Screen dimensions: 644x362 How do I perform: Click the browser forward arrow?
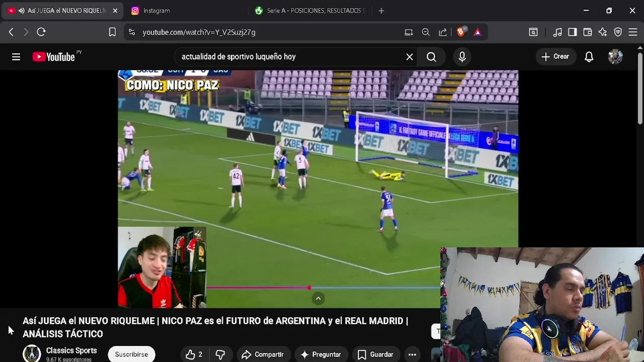26,32
